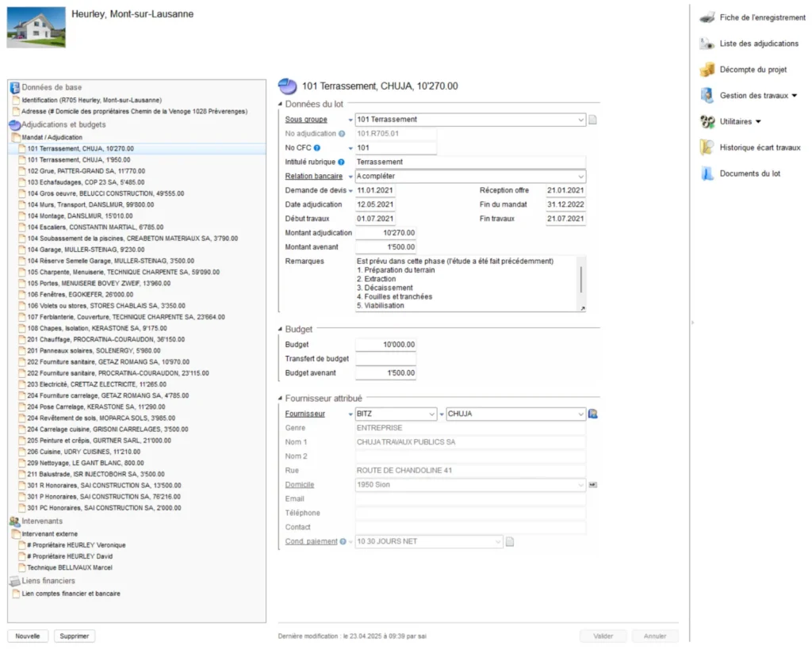Select 201 Panneaux solaires, SOLENERGY row
This screenshot has width=812, height=649.
tap(94, 351)
